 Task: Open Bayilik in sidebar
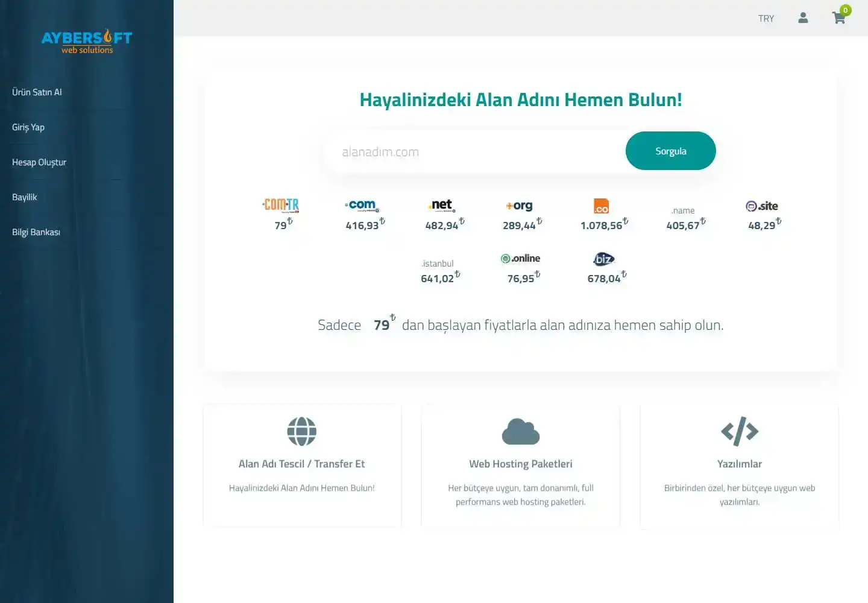[x=25, y=197]
